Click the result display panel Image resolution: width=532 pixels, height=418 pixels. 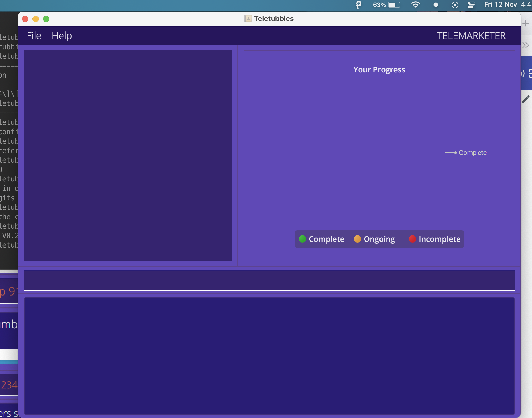pyautogui.click(x=269, y=356)
